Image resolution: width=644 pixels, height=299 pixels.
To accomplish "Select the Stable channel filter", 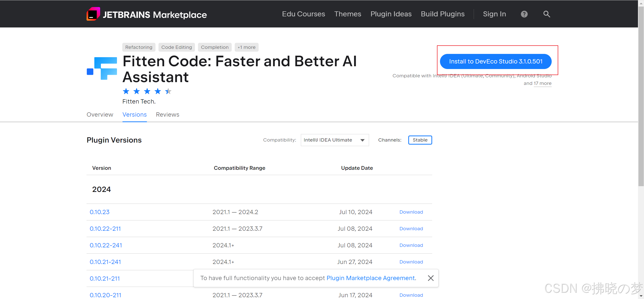I will click(x=420, y=140).
